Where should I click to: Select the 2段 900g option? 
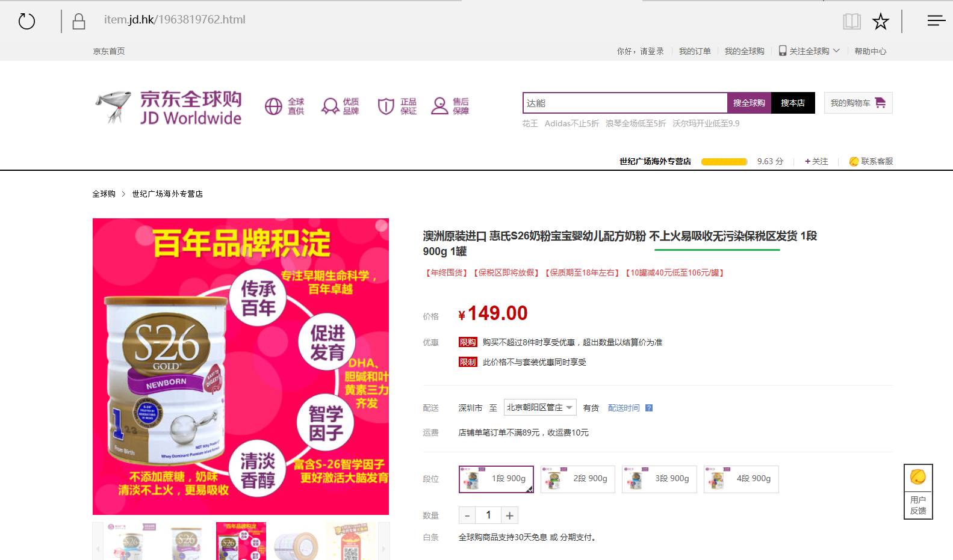point(578,479)
